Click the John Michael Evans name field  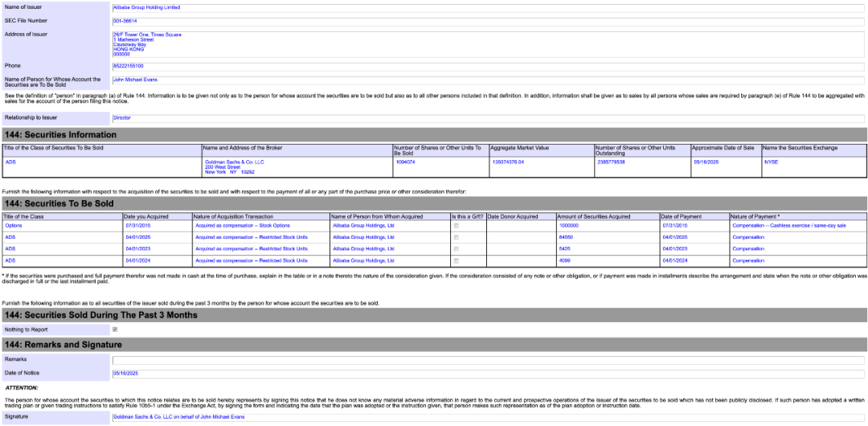[488, 80]
